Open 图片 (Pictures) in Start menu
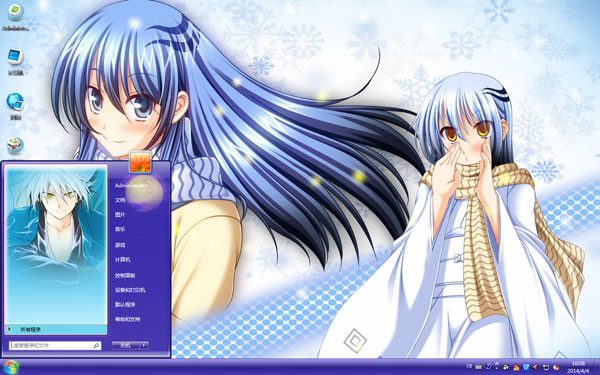Screen dimensions: 600x375 (120, 215)
